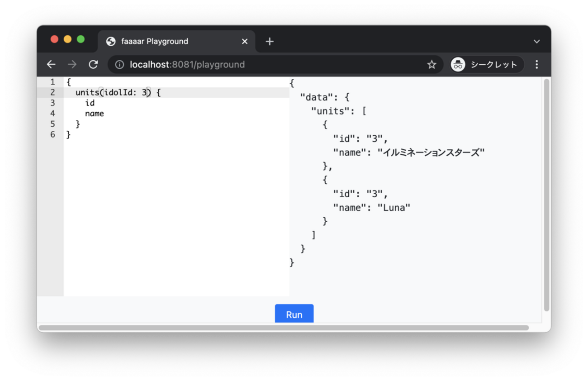Screen dimensions: 588x381
Task: Click the browser forward arrow
Action: tap(72, 65)
